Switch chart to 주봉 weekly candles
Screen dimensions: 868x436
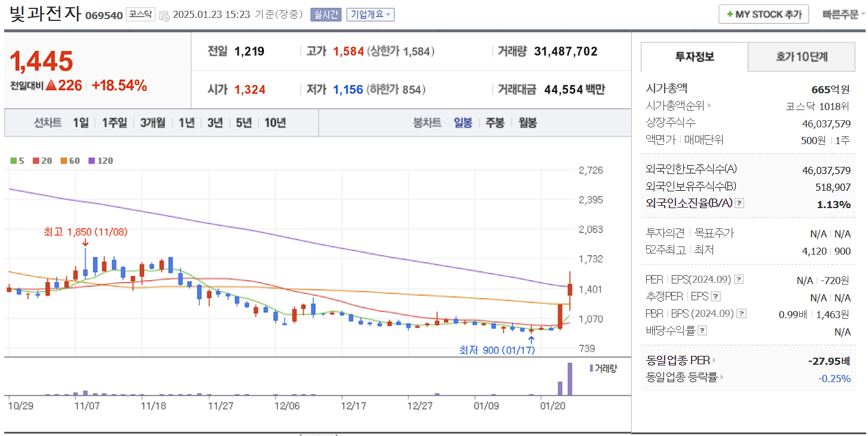pyautogui.click(x=496, y=122)
